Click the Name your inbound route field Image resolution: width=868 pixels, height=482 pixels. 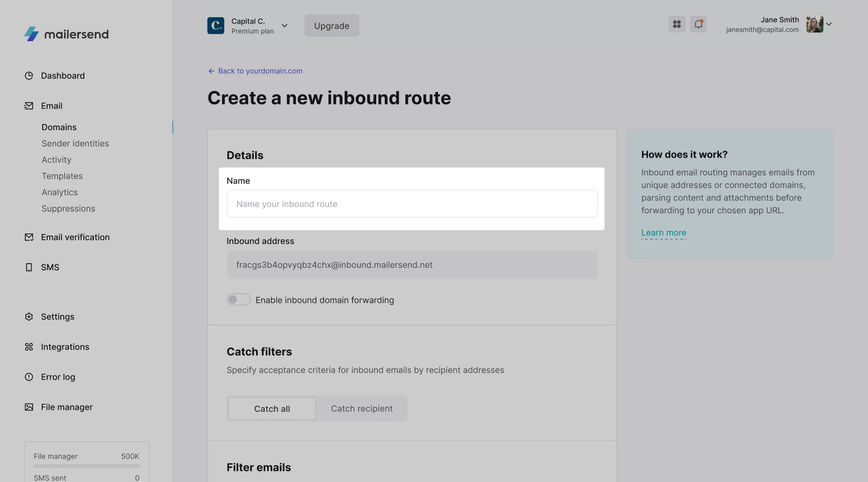[412, 204]
